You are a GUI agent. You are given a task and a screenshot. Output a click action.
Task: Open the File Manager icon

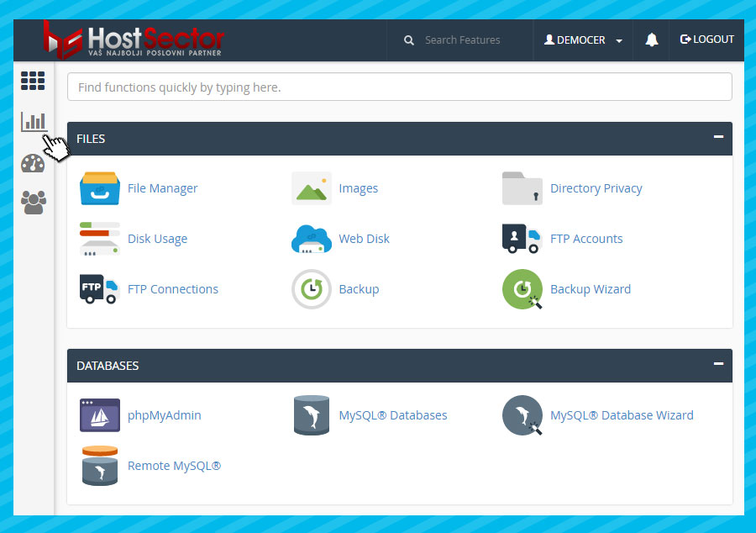pyautogui.click(x=100, y=188)
